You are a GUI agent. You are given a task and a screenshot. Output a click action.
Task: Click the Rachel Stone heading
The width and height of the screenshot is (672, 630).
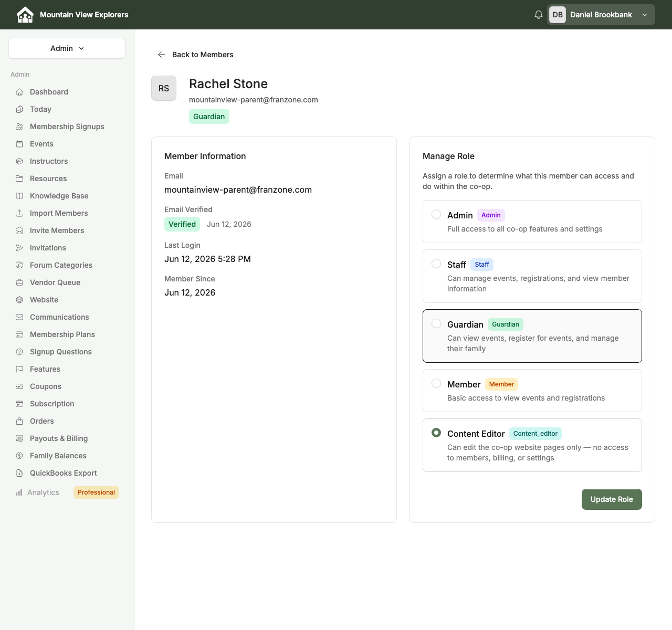tap(228, 84)
